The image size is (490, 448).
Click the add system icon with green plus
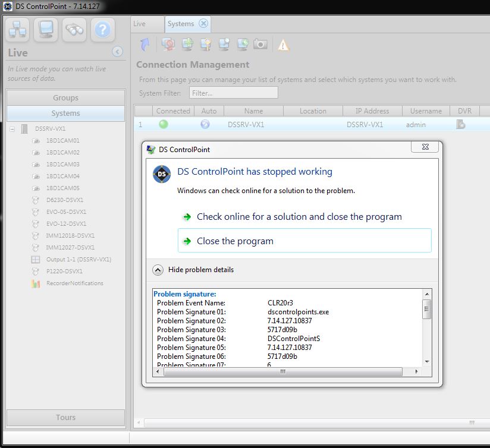(187, 44)
